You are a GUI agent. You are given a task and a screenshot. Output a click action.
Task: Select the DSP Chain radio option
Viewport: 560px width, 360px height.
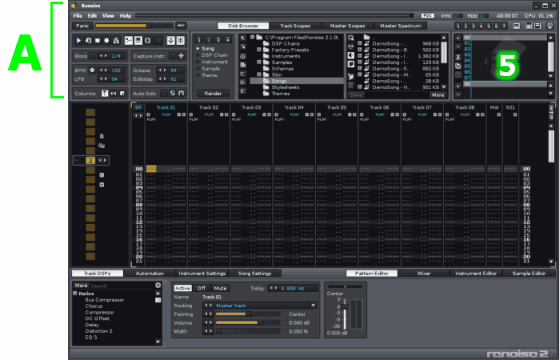click(x=212, y=55)
